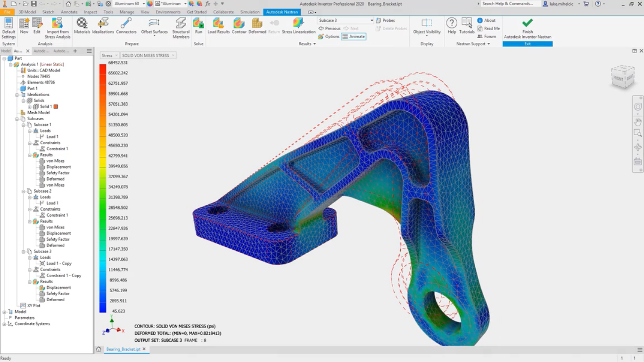Add a new browser panel tab with plus
The width and height of the screenshot is (644, 362).
75,51
